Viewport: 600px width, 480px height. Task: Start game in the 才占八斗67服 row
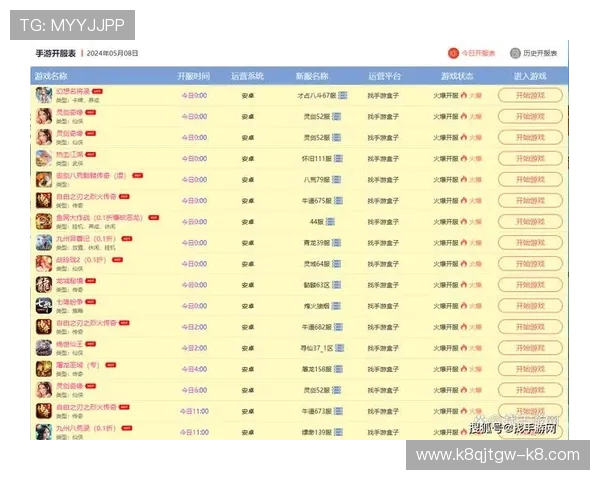tap(530, 95)
